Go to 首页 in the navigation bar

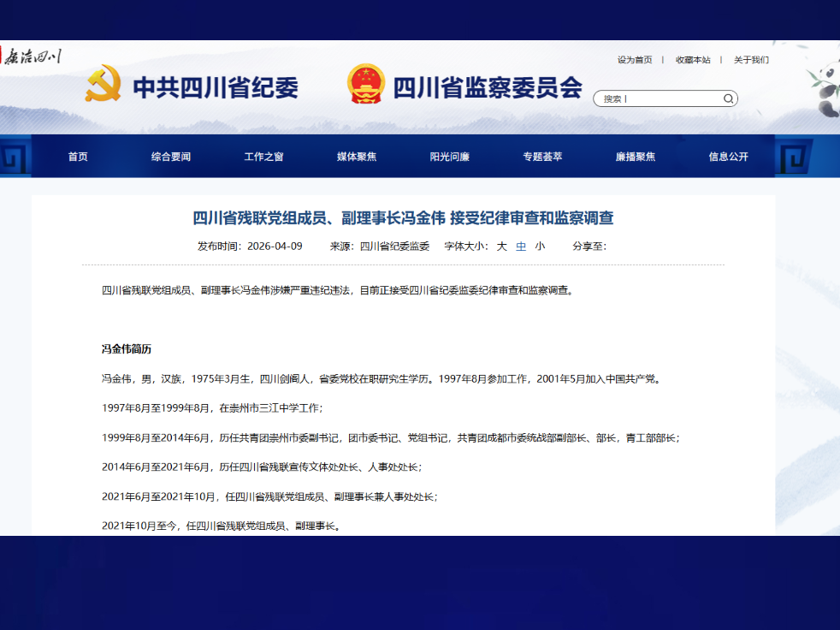78,157
